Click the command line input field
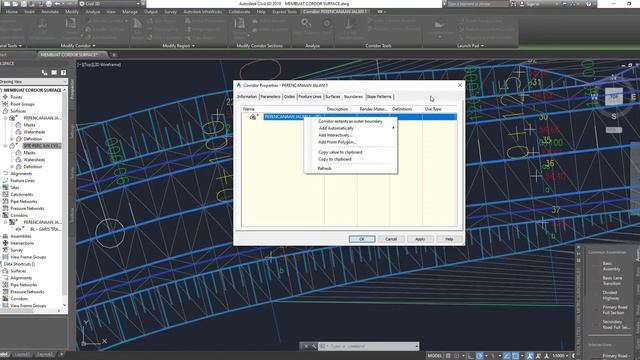The image size is (640, 360). tap(369, 346)
